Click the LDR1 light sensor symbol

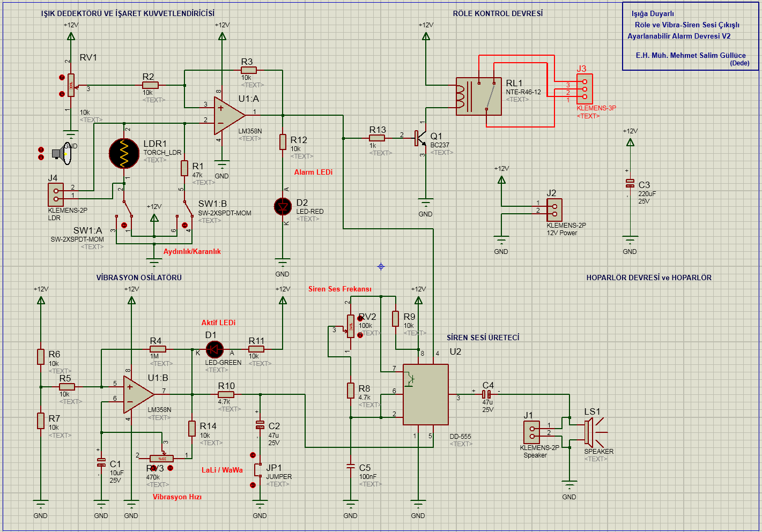click(x=124, y=154)
